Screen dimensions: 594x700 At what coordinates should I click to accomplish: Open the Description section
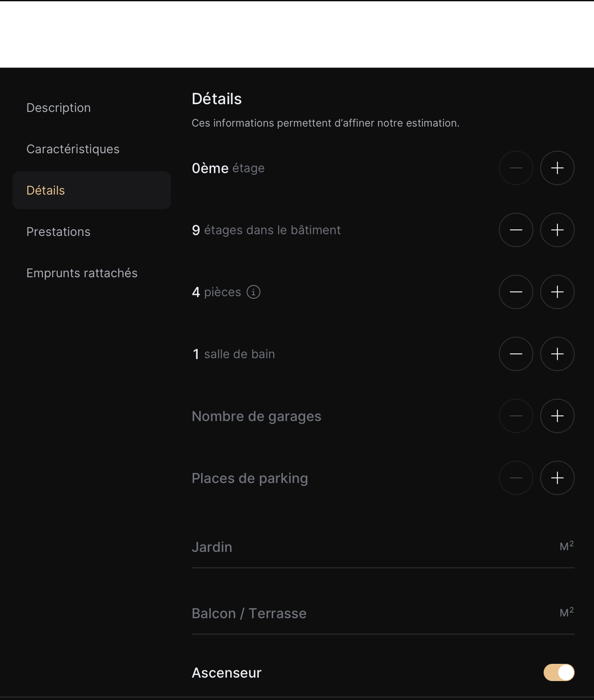point(59,108)
